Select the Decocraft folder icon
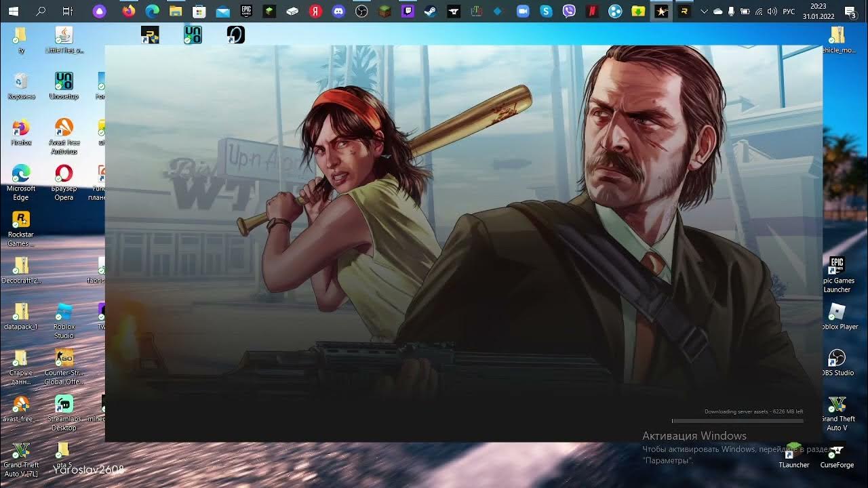Screen dimensions: 868x488 (x=21, y=270)
